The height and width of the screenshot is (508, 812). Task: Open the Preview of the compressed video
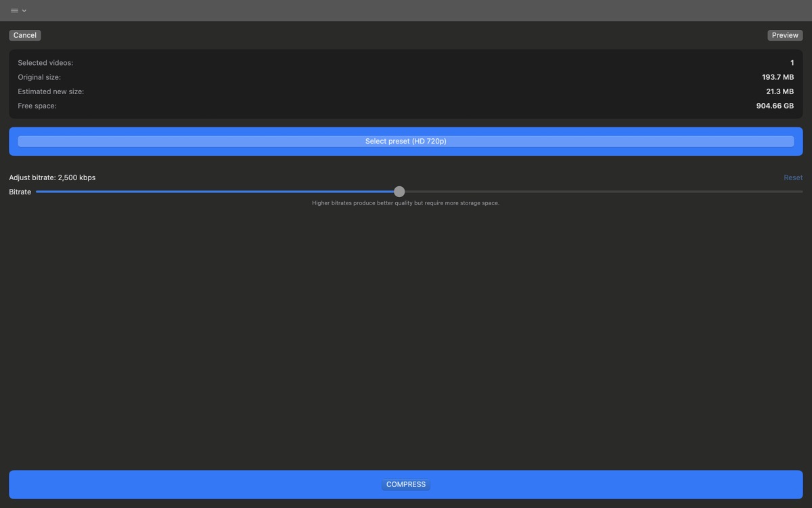point(785,35)
